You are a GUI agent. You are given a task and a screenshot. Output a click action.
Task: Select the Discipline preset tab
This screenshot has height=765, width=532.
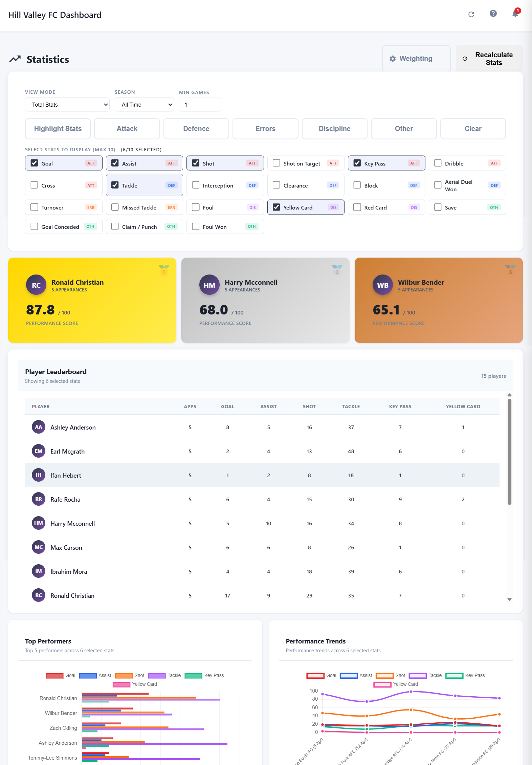click(x=335, y=129)
